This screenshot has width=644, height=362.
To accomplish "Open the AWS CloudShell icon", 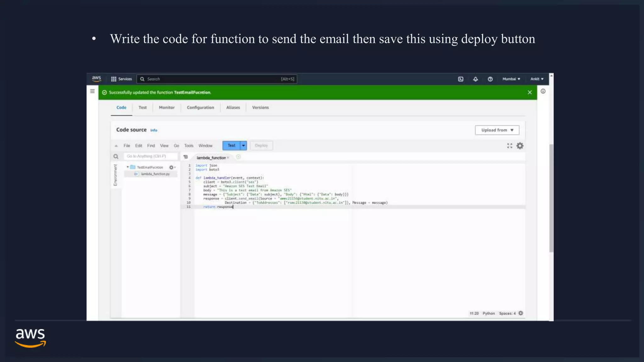I will [x=461, y=79].
